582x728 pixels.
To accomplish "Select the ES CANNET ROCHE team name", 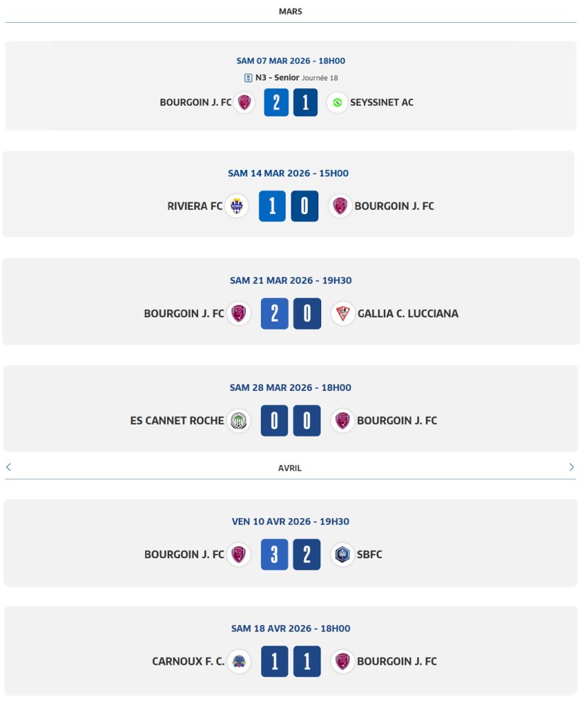I will point(177,421).
